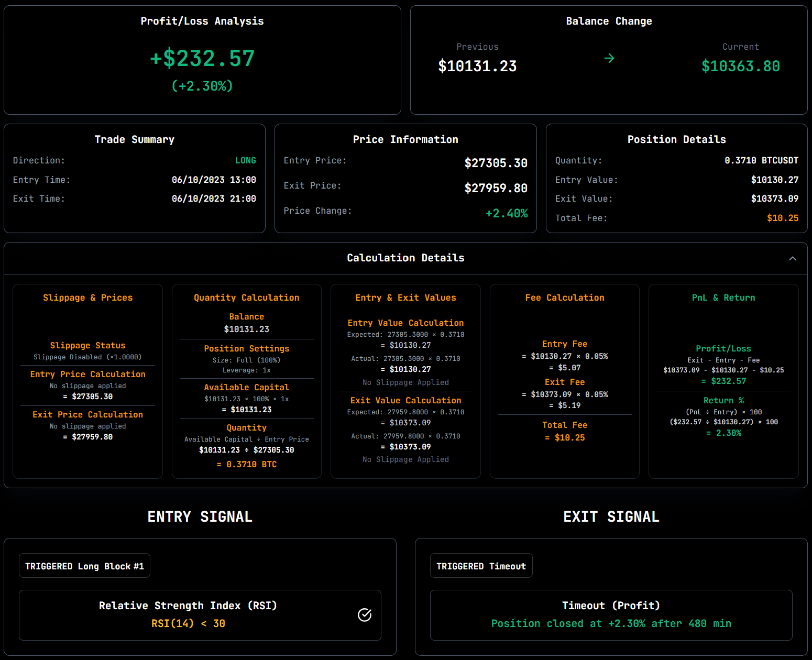Viewport: 812px width, 660px height.
Task: Click the arrow between Previous and Current balances
Action: (609, 58)
